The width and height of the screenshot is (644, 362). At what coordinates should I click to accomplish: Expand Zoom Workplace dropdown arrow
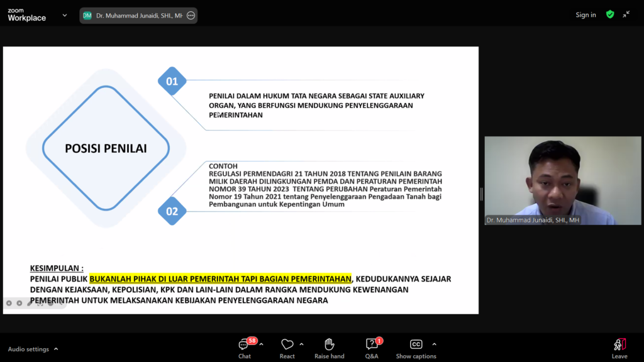65,15
